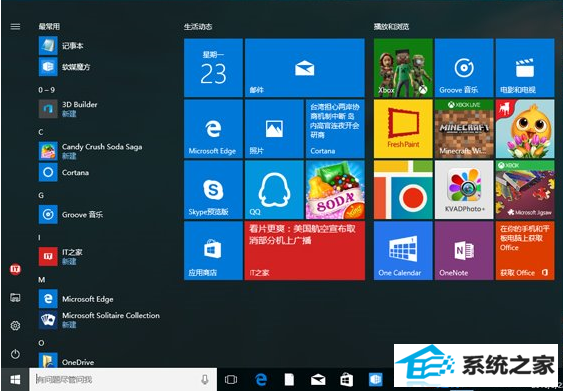The height and width of the screenshot is (392, 563).
Task: Open Edge from the taskbar
Action: (261, 379)
